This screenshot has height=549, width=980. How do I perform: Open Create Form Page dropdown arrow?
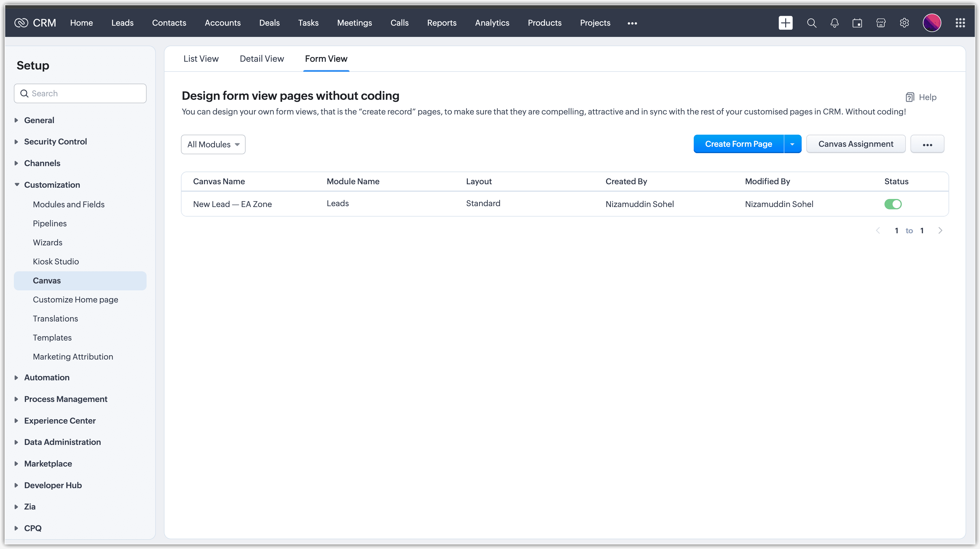pos(792,144)
